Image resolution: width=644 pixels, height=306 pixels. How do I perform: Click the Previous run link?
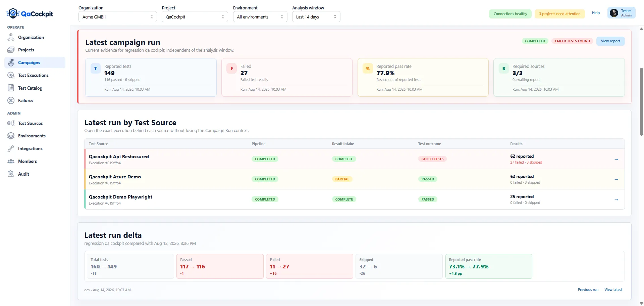click(588, 290)
